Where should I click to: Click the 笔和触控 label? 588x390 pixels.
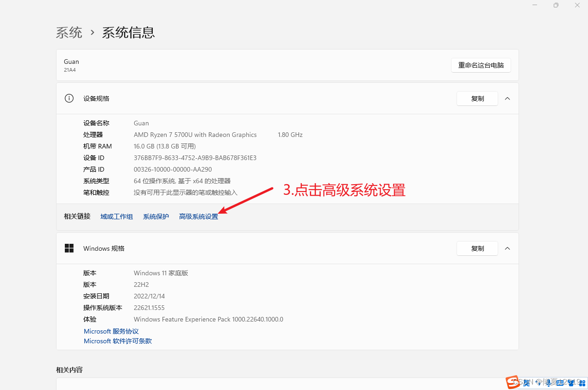click(96, 192)
